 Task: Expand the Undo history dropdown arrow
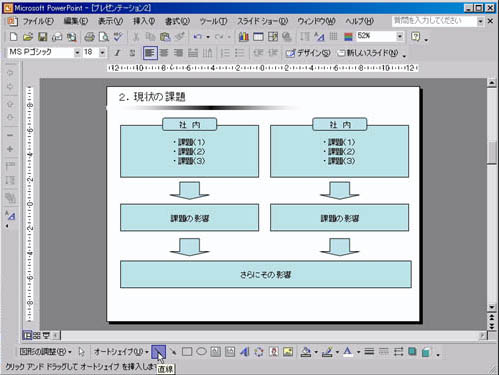coord(208,37)
